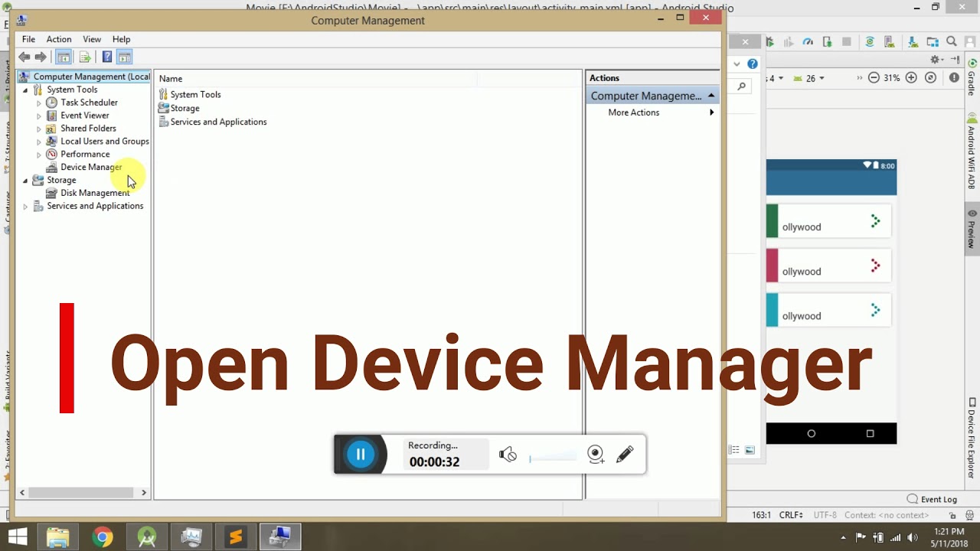Open the Help menu

click(x=121, y=39)
